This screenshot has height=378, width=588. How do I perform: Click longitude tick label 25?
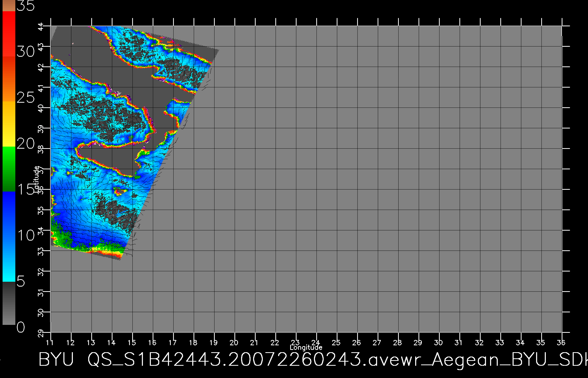pyautogui.click(x=336, y=343)
